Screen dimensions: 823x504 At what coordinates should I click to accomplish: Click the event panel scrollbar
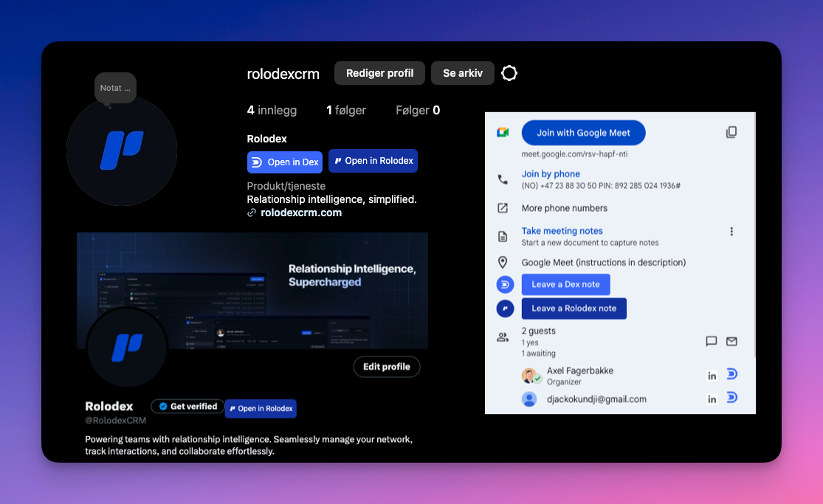[754, 236]
